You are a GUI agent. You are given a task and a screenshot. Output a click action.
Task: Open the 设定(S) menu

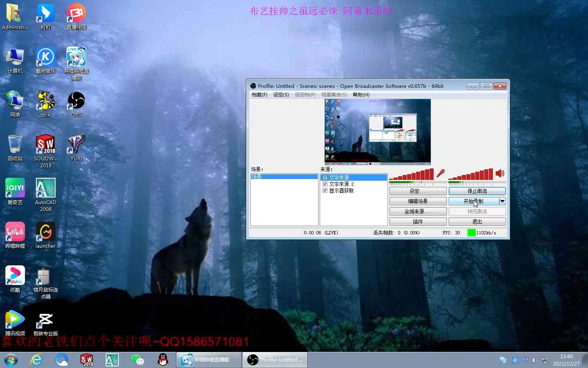281,95
